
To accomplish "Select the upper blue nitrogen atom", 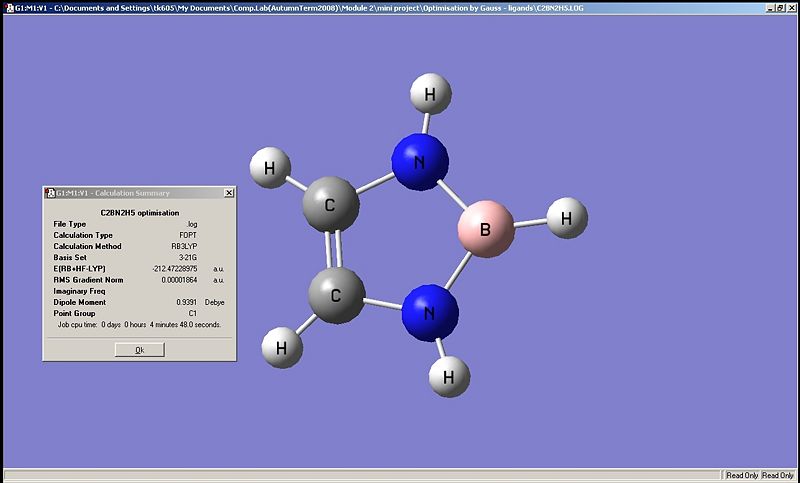I will pos(420,160).
